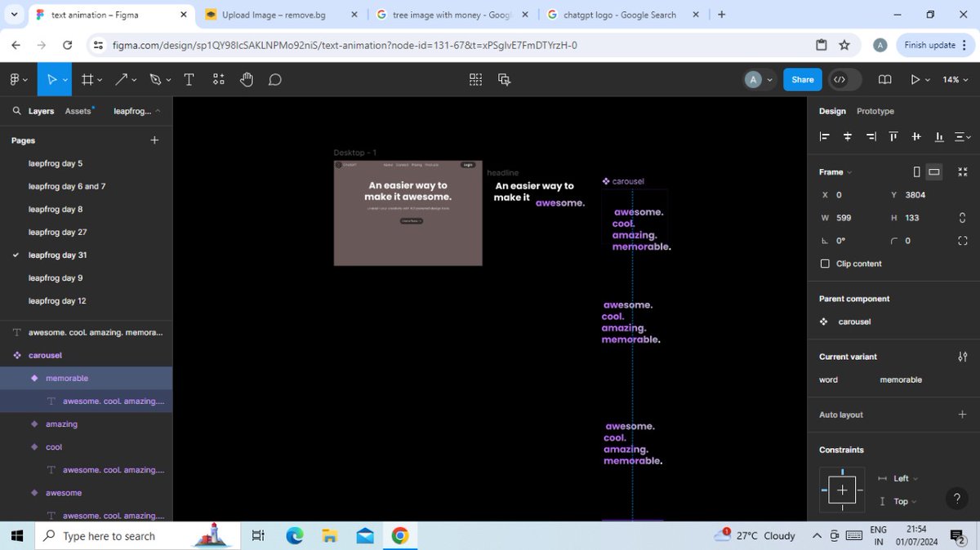980x550 pixels.
Task: Switch to the Assets tab
Action: tap(79, 111)
